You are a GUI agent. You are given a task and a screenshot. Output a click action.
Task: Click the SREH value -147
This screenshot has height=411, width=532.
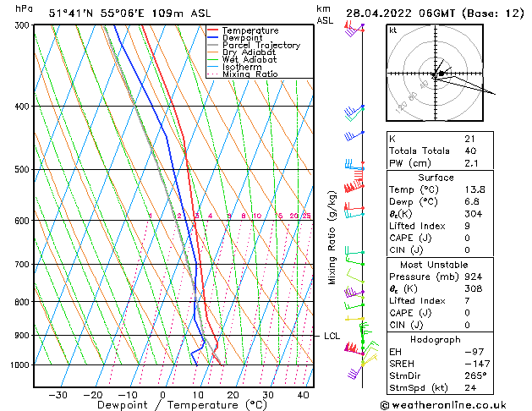[477, 364]
